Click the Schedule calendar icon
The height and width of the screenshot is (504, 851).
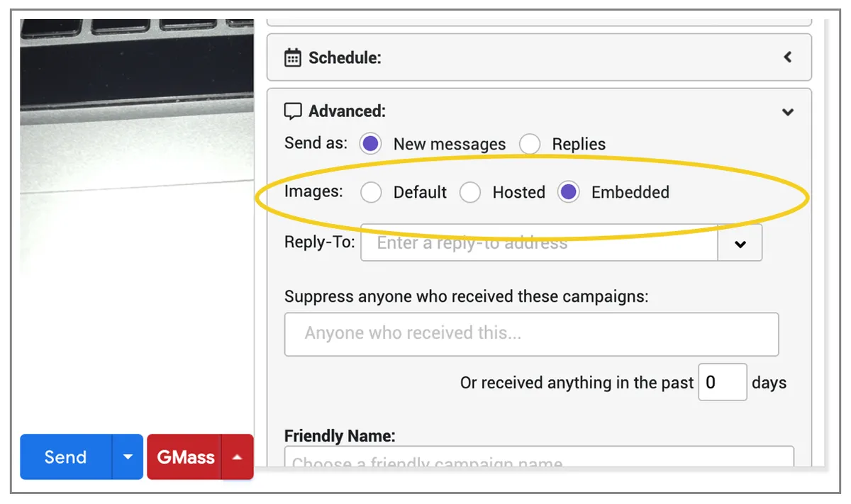tap(292, 57)
